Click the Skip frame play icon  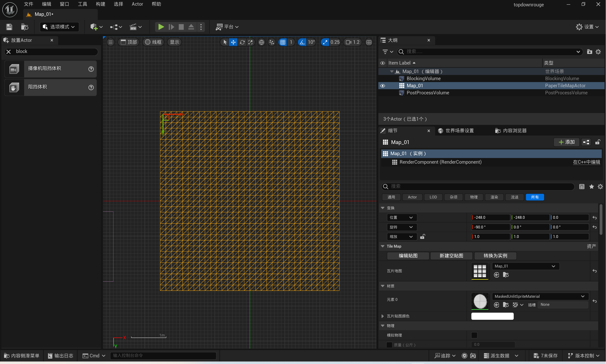[x=171, y=27]
